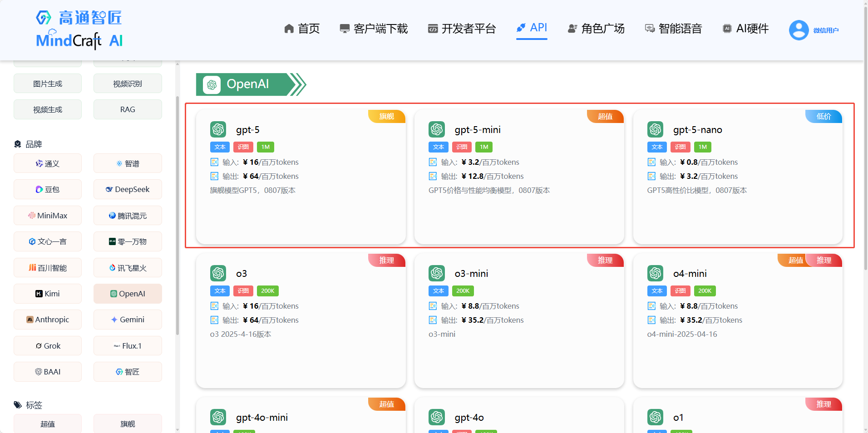The width and height of the screenshot is (868, 433).
Task: Click the output price icon in o3 card
Action: 214,320
